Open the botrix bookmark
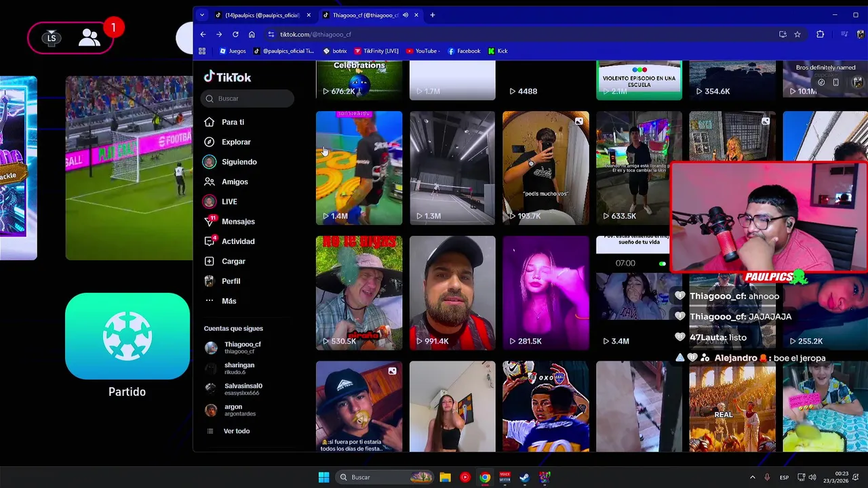 (x=335, y=51)
